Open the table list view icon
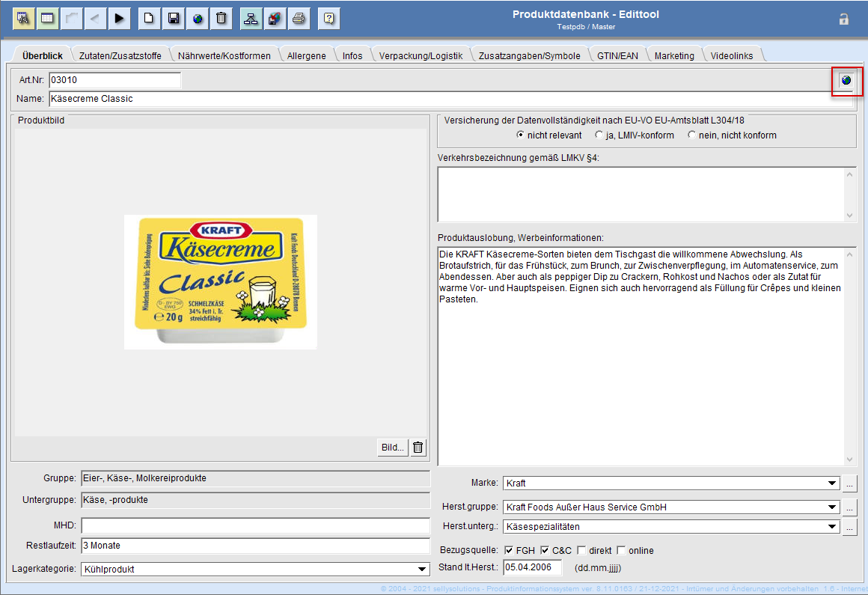Screen dimensions: 868x595 click(x=48, y=19)
